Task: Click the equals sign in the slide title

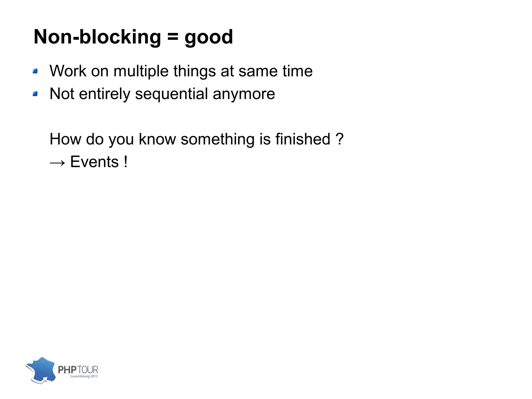Action: tap(173, 37)
